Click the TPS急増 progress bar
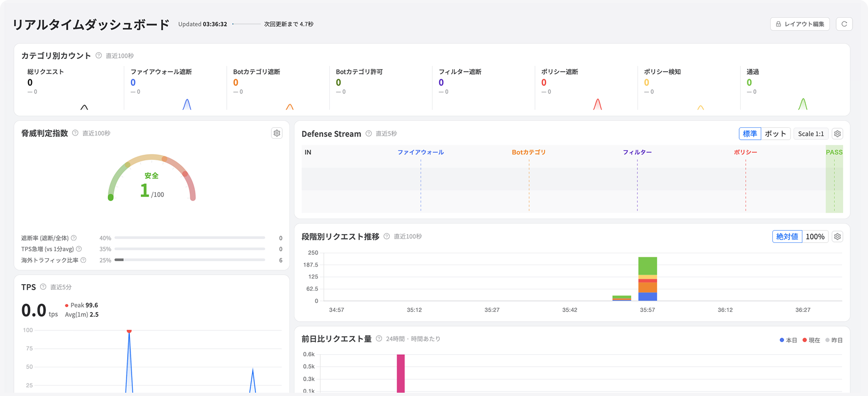868x396 pixels. point(190,249)
